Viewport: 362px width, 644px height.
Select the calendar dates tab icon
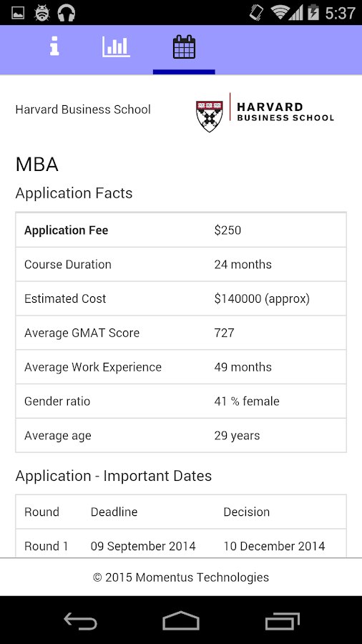(184, 47)
